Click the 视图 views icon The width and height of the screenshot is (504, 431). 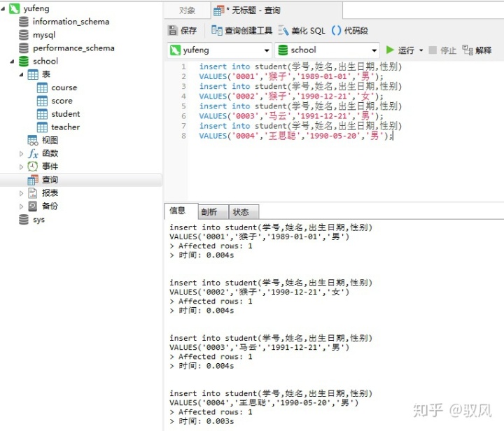tap(33, 141)
